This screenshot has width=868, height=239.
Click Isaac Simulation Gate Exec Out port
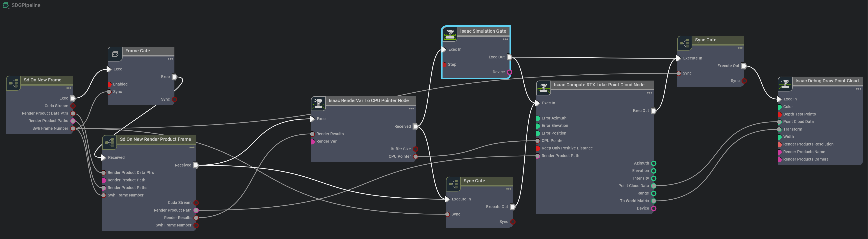tap(510, 57)
